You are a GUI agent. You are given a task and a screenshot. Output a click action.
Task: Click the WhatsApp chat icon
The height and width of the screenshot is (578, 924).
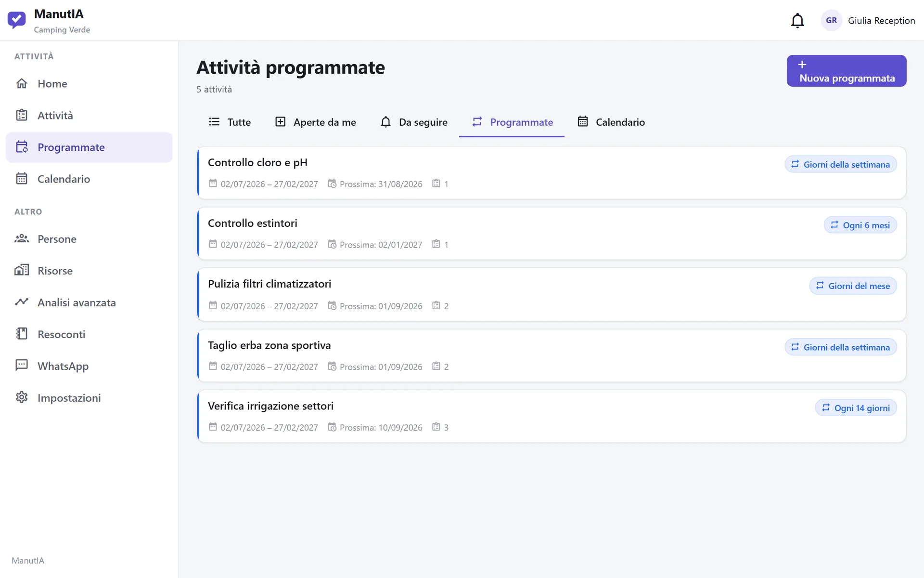(x=22, y=366)
